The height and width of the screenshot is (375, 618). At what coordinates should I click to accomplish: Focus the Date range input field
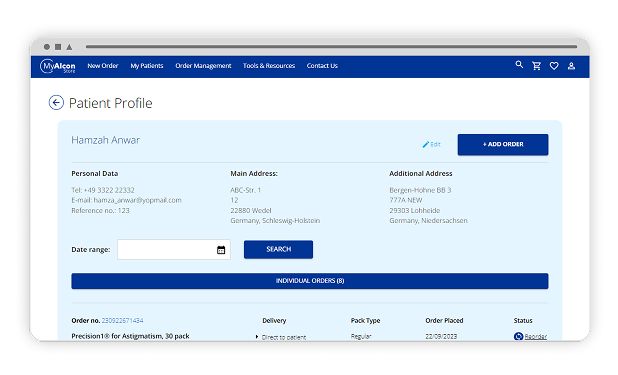click(x=174, y=250)
